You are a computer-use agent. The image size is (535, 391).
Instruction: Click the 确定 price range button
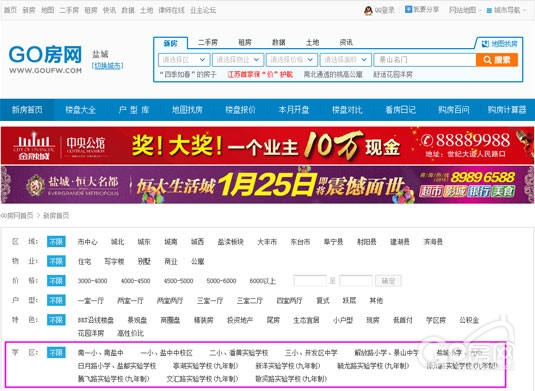388,281
